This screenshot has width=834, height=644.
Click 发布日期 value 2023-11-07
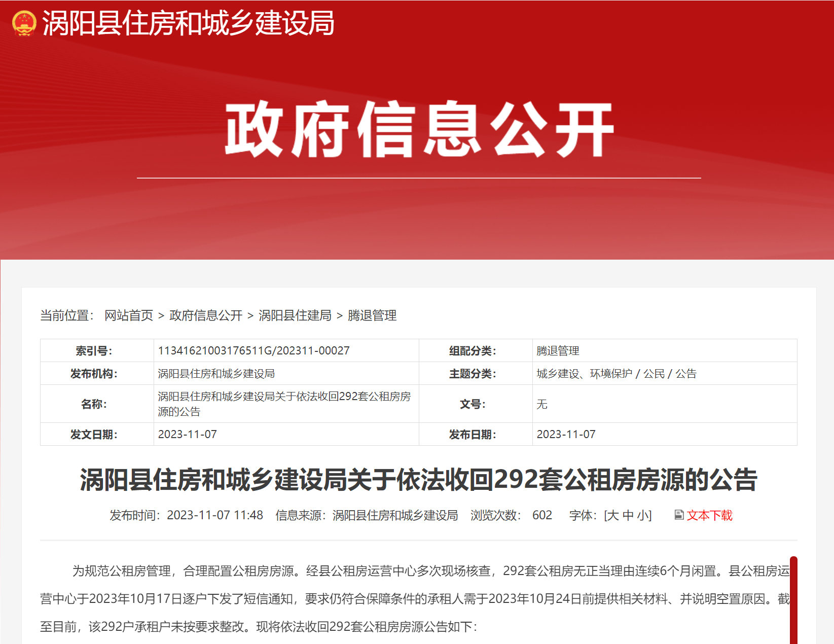point(566,434)
